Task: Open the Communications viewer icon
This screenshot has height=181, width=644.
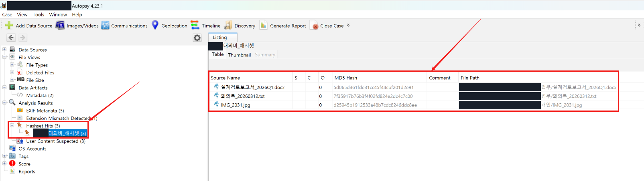Action: point(105,25)
